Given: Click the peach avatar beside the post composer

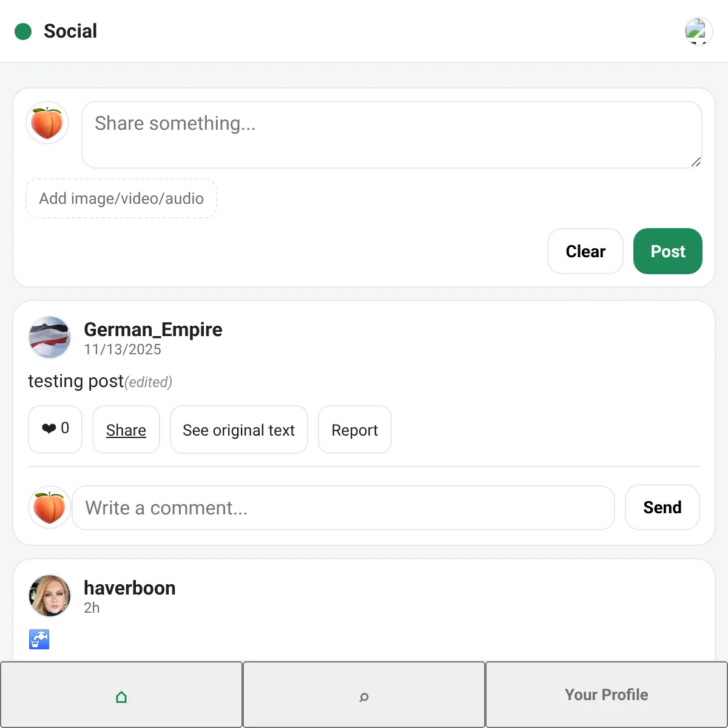Looking at the screenshot, I should tap(47, 123).
